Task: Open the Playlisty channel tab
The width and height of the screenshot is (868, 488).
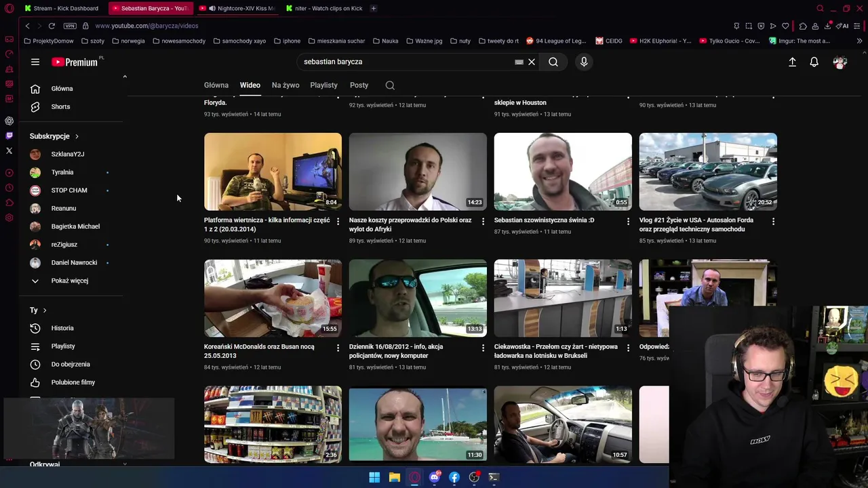Action: coord(323,85)
